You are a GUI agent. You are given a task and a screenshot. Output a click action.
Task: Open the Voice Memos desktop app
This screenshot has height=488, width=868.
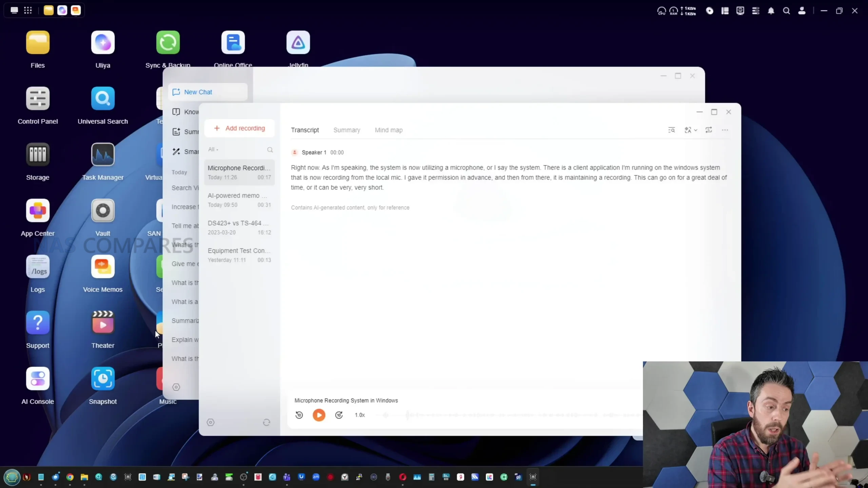pos(102,267)
